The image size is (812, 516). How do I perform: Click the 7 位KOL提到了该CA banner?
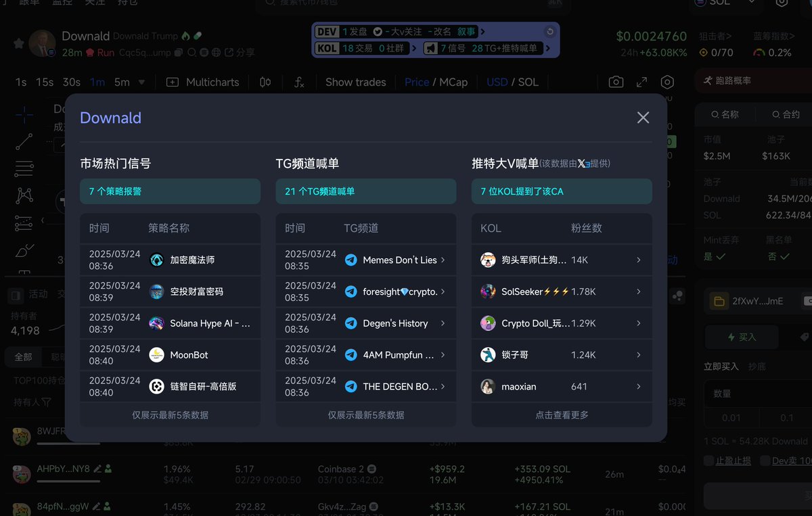tap(562, 191)
